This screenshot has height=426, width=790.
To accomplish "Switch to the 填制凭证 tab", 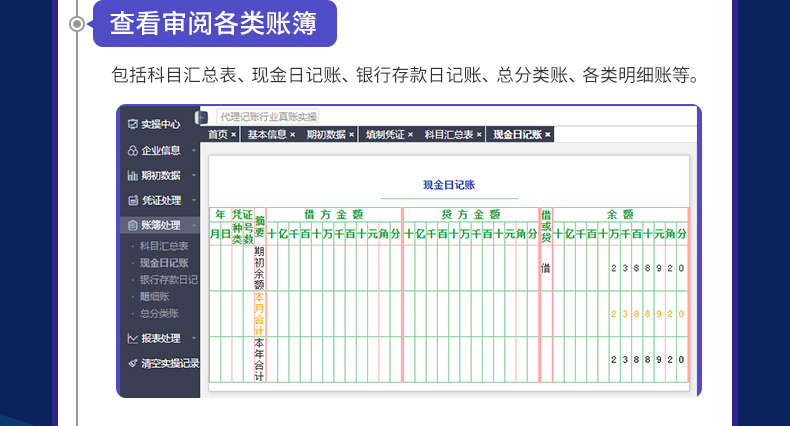I will (x=385, y=134).
